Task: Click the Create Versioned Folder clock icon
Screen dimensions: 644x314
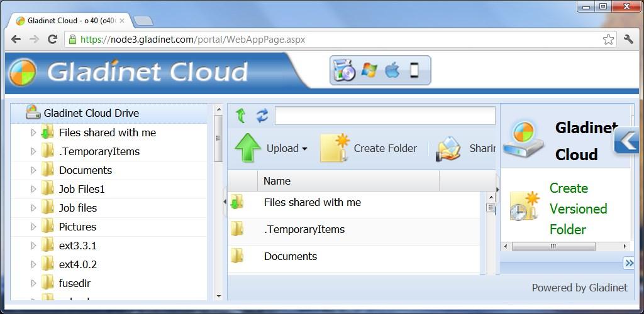Action: [x=525, y=206]
